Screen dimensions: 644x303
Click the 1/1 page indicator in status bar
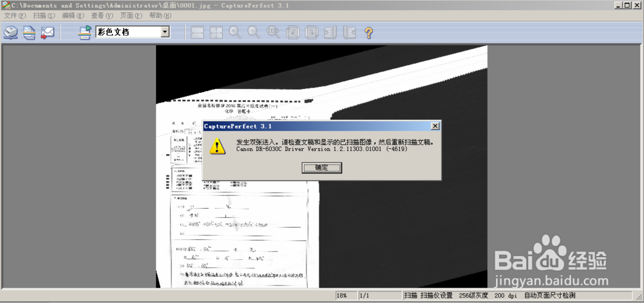click(x=365, y=295)
